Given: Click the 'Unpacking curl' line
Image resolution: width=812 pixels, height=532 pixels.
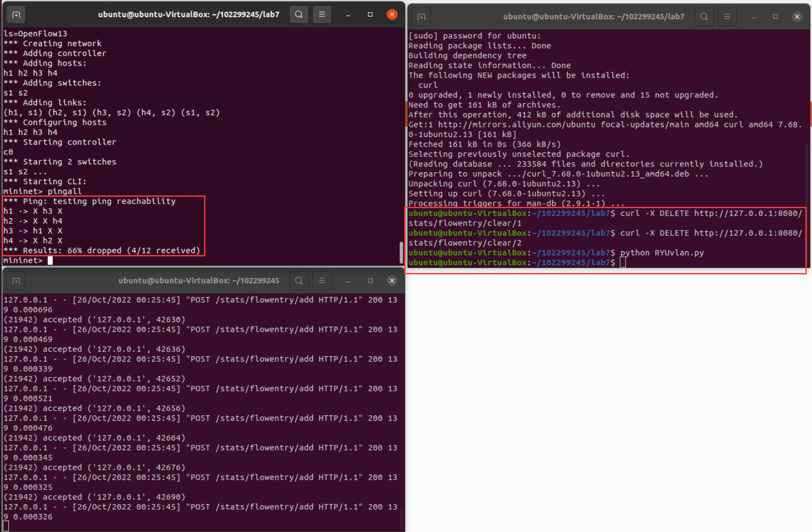Looking at the screenshot, I should 504,184.
